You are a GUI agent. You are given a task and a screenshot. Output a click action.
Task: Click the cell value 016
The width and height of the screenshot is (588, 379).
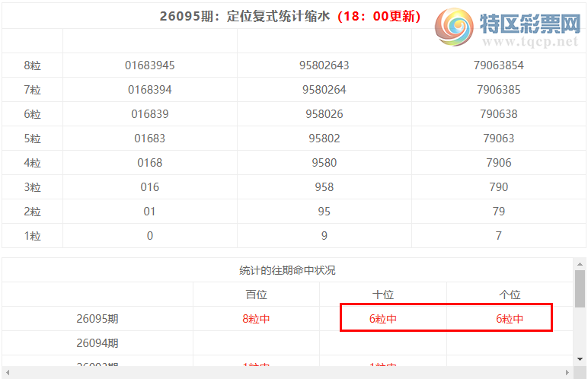coord(150,187)
